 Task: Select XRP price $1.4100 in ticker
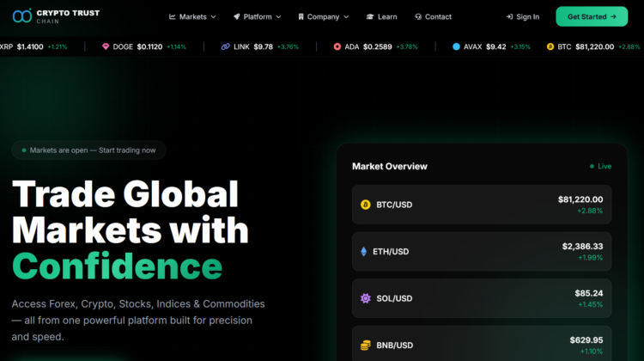30,47
